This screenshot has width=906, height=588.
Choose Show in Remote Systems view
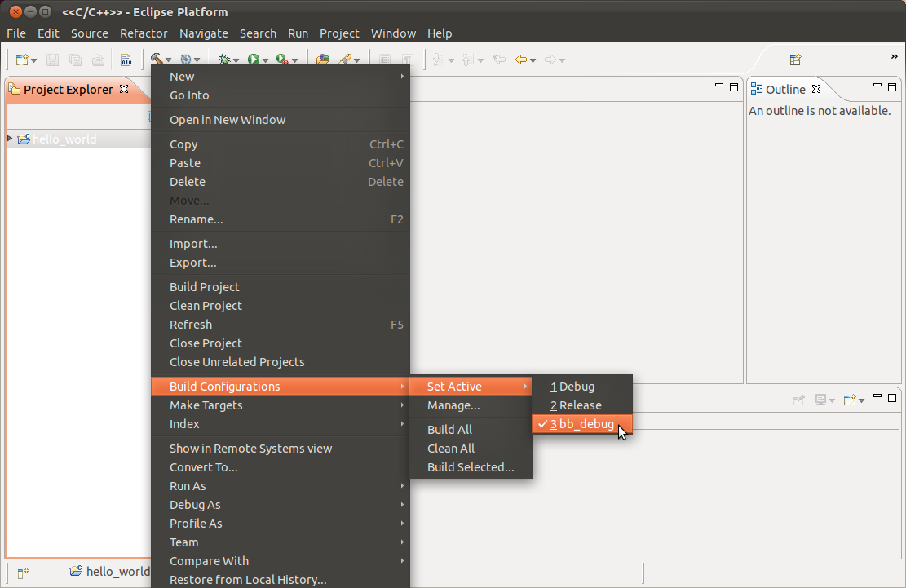[281, 449]
